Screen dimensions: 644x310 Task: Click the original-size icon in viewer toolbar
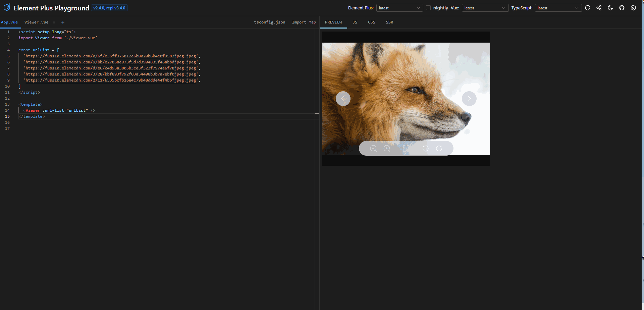tap(406, 148)
